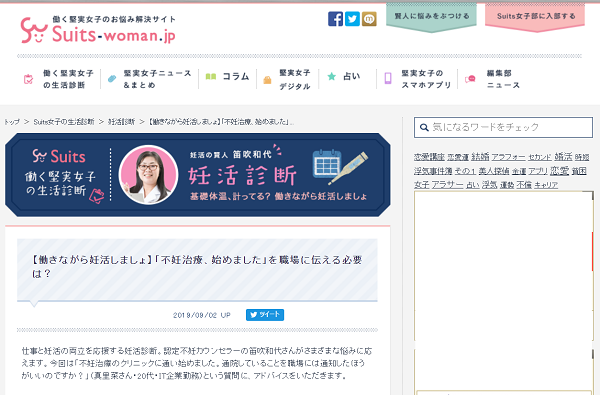Open 堅実女子のスマホアプリ menu
Screen dimensions: 600x395
pos(426,79)
